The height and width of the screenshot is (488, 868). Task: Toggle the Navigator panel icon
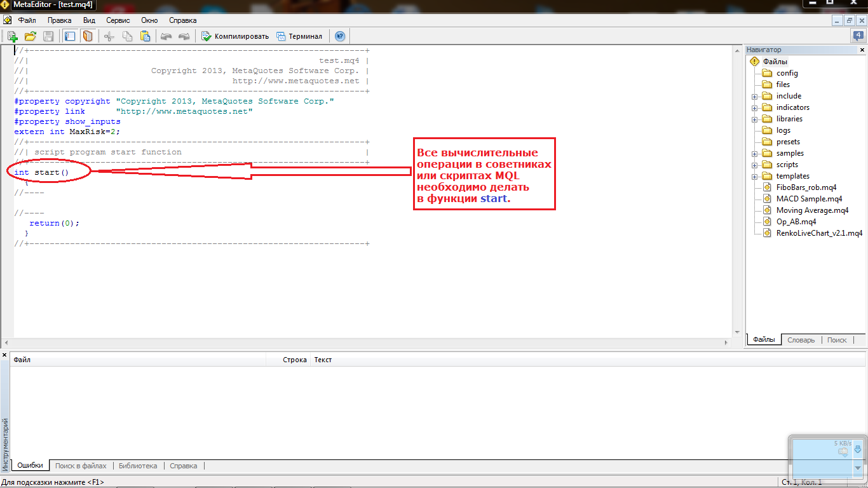[x=70, y=36]
